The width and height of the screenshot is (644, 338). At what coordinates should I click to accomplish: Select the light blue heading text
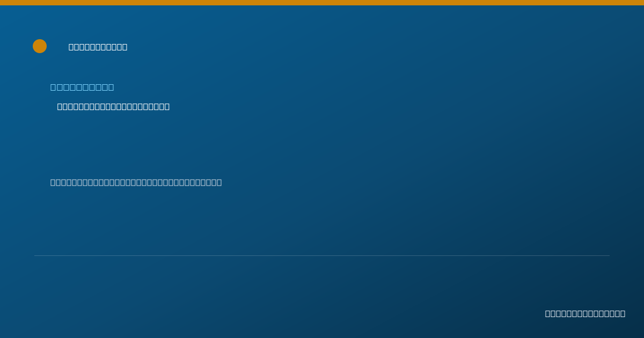[x=82, y=87]
